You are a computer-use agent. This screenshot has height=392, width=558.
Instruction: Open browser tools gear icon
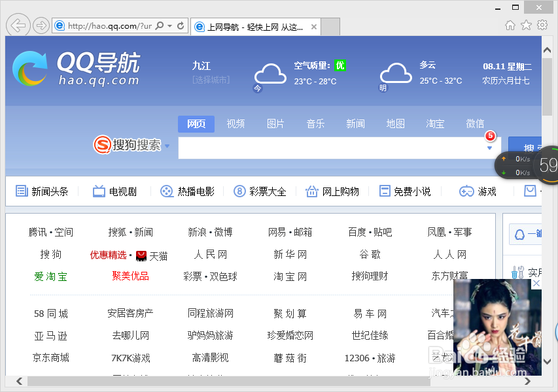542,25
